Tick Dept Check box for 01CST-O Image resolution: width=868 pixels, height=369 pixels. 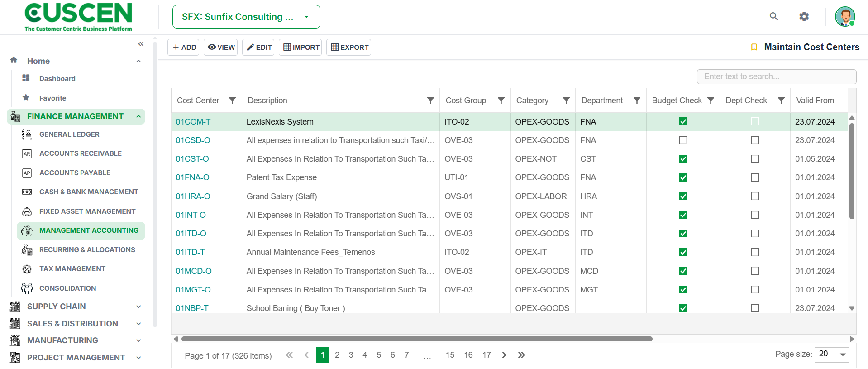tap(755, 159)
